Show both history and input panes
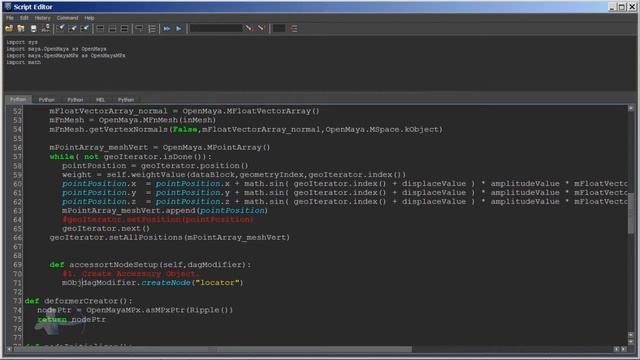 click(x=124, y=29)
